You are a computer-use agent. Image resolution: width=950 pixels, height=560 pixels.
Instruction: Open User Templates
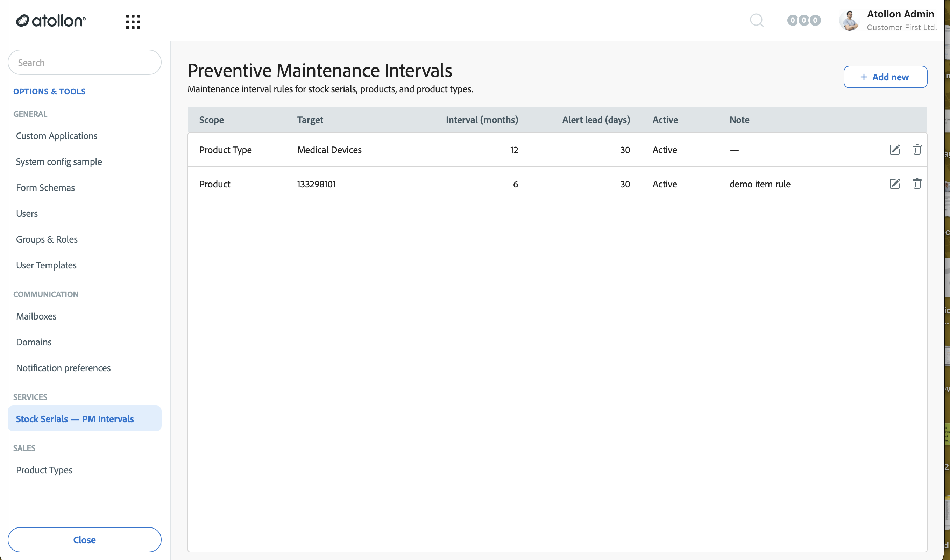point(46,265)
